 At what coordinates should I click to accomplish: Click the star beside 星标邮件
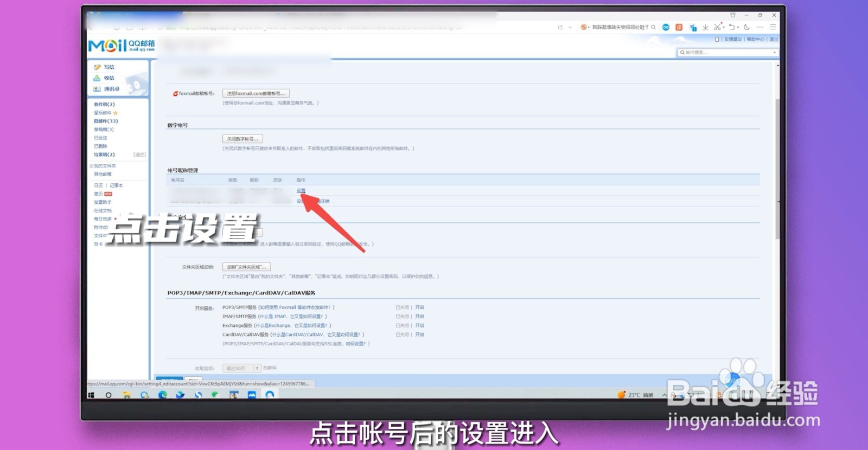click(x=116, y=113)
